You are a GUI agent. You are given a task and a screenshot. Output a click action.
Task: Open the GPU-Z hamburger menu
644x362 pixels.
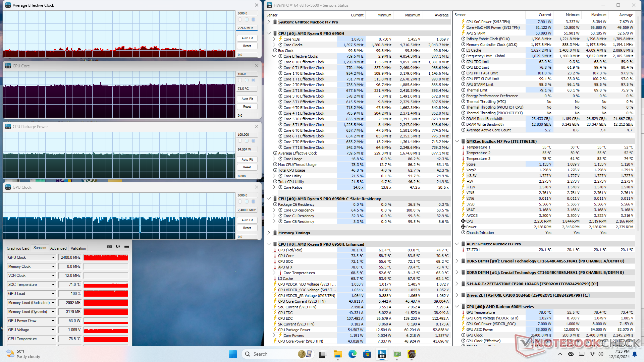(126, 246)
